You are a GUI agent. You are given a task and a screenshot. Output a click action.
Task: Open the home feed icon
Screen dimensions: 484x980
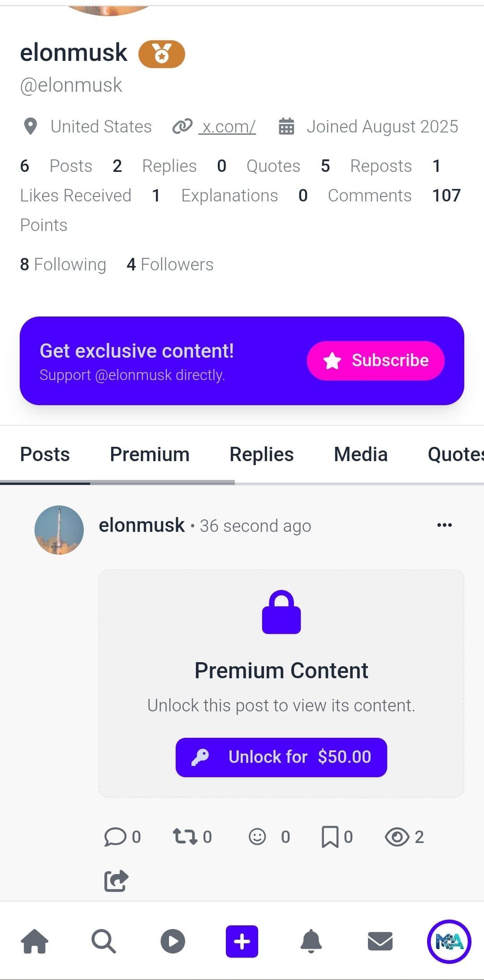pos(35,941)
